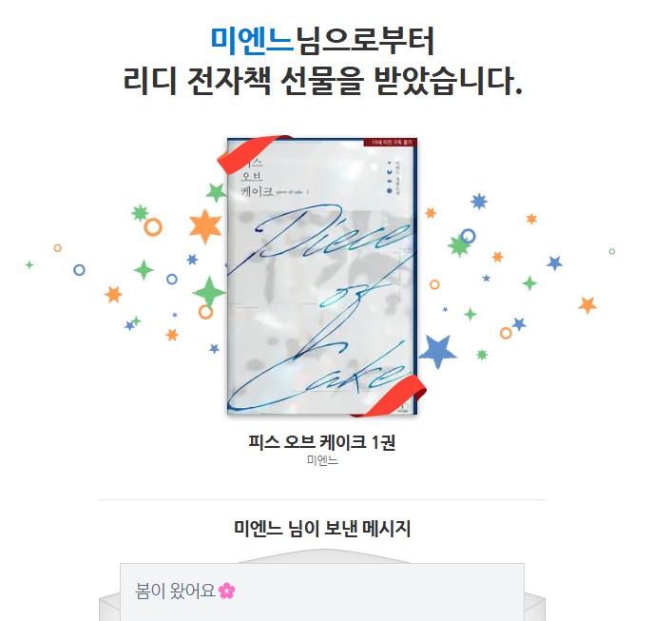Screen dimensions: 672x621
Task: Click the orange star at far right edge
Action: click(587, 305)
